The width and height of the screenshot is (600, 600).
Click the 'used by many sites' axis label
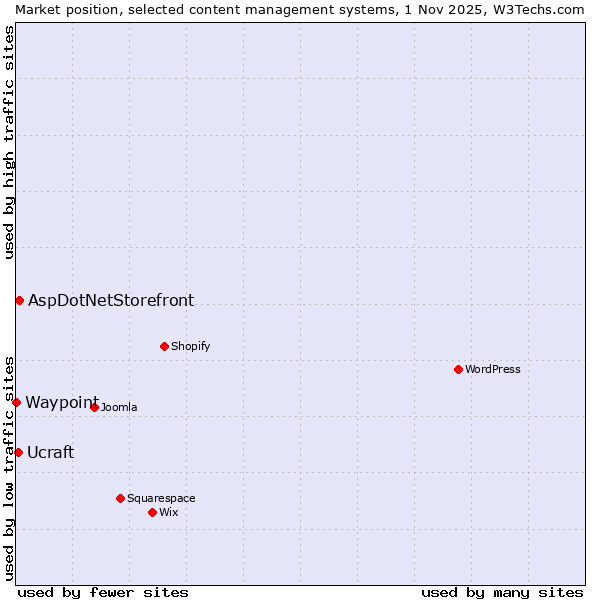coord(502,592)
